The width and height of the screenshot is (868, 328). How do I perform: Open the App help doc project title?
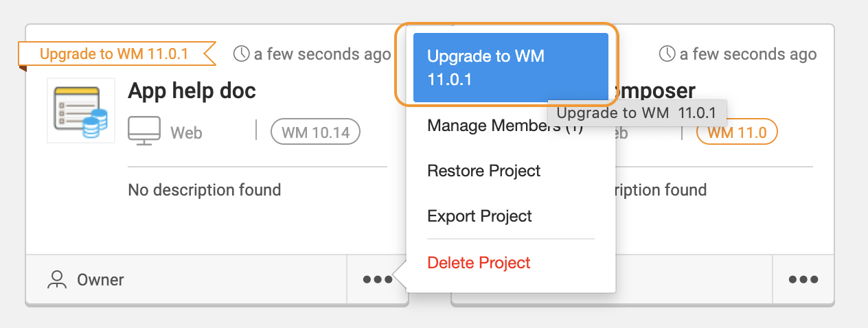pyautogui.click(x=192, y=91)
